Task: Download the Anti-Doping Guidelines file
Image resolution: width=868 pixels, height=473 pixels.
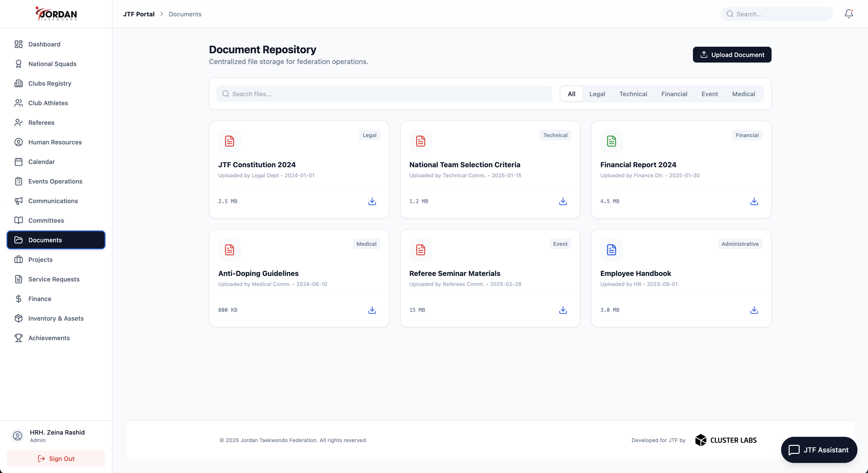Action: [372, 310]
